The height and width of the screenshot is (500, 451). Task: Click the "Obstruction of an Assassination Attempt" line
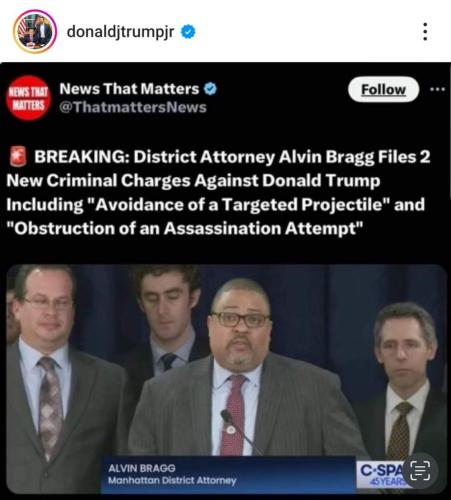[x=185, y=228]
